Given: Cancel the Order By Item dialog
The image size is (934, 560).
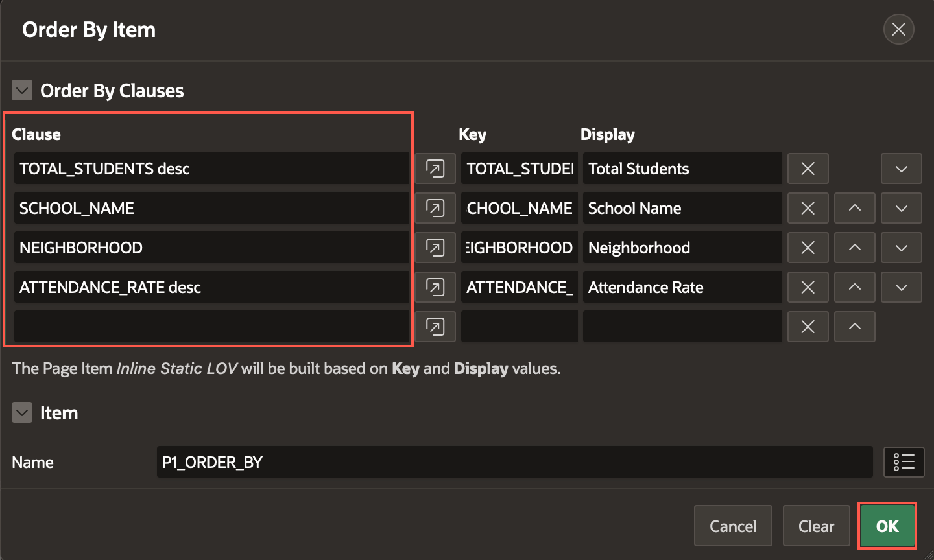Looking at the screenshot, I should (733, 526).
